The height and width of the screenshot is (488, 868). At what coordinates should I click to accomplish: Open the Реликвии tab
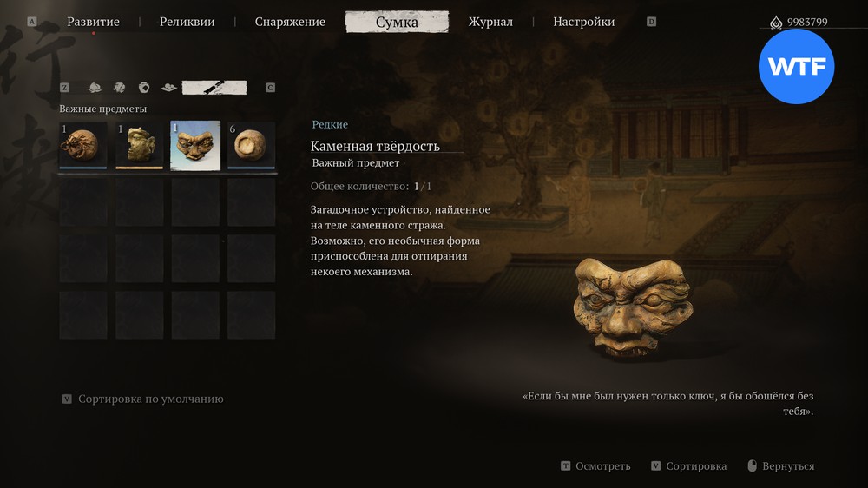(x=187, y=22)
